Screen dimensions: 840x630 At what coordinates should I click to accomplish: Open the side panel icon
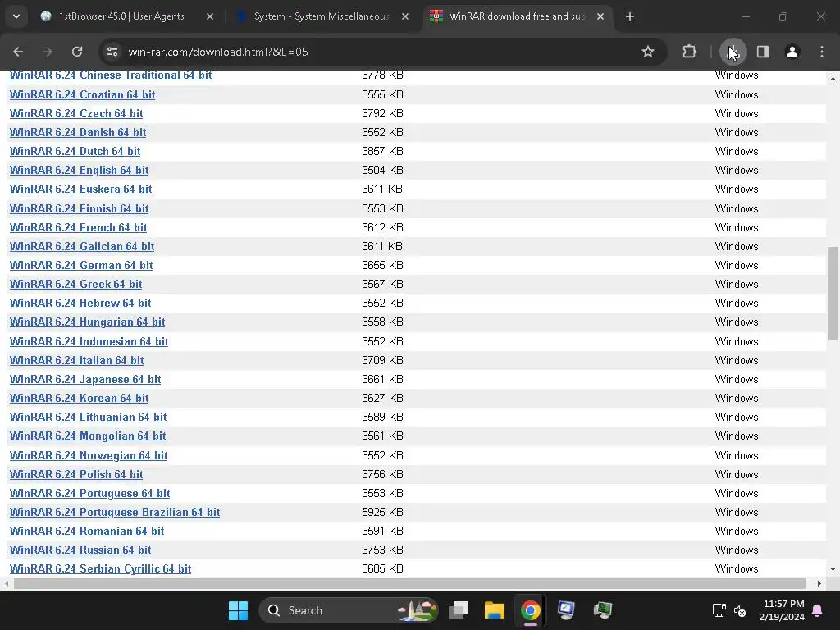coord(763,52)
